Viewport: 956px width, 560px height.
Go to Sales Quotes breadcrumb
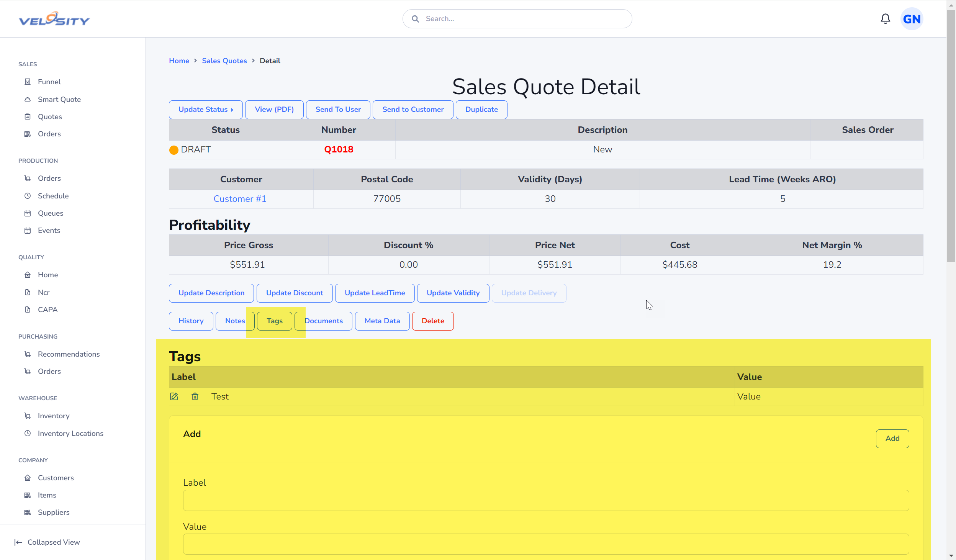[x=224, y=61]
